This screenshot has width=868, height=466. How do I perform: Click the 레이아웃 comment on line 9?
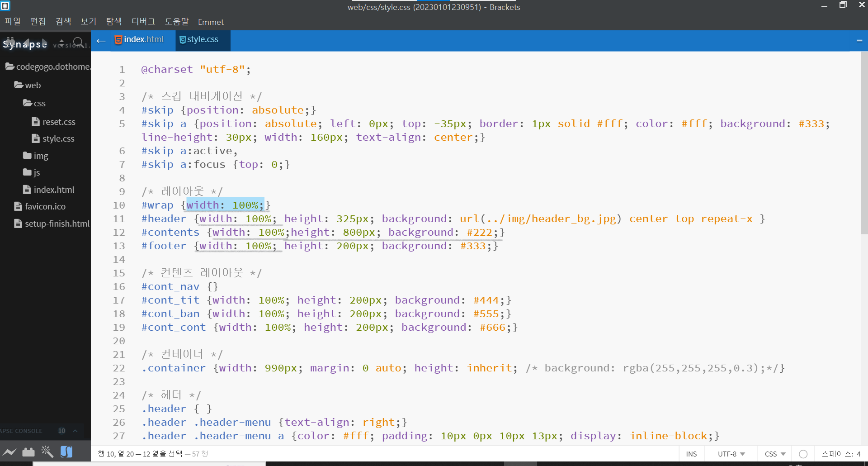(183, 191)
